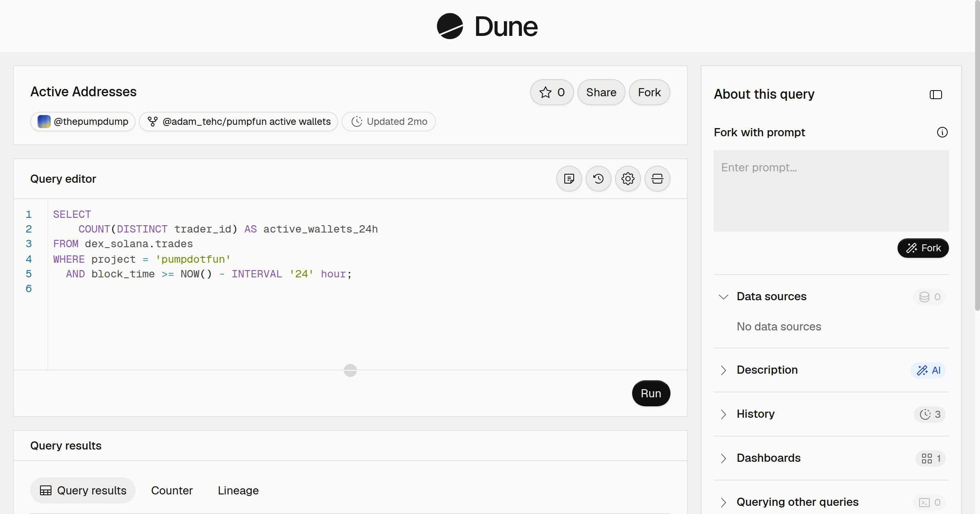Open query version history clock icon
Viewport: 980px width, 514px height.
599,179
